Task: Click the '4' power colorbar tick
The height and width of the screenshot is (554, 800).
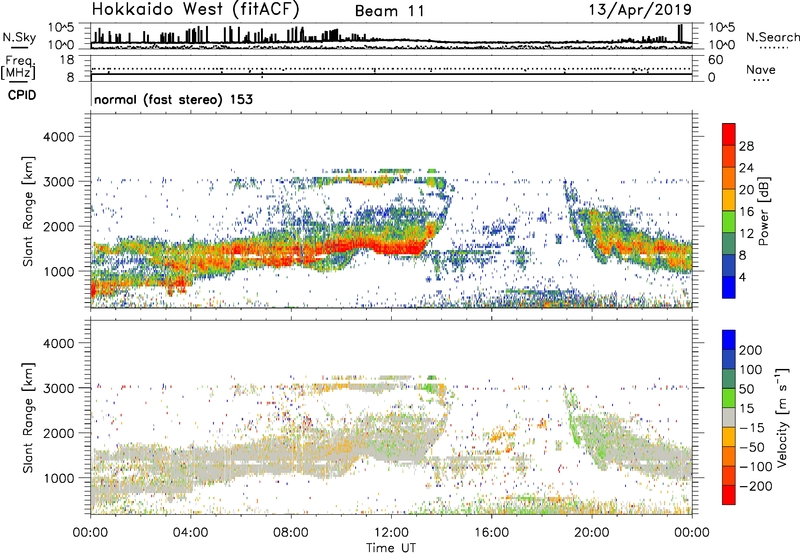Action: (743, 277)
